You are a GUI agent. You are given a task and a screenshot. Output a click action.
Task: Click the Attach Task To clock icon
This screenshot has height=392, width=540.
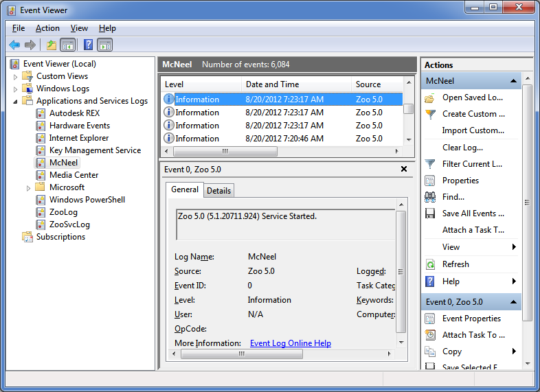point(430,335)
